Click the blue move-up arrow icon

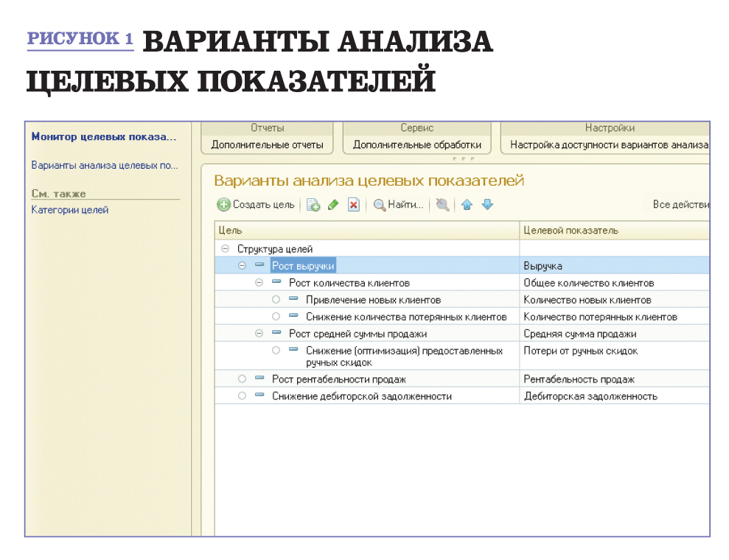click(x=467, y=205)
